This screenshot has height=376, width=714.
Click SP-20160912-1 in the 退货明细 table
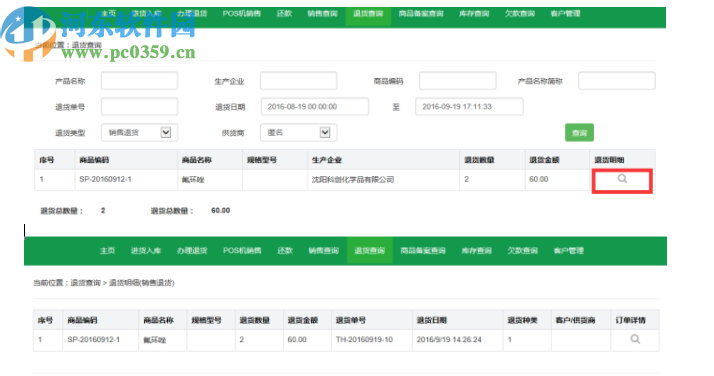[x=93, y=340]
